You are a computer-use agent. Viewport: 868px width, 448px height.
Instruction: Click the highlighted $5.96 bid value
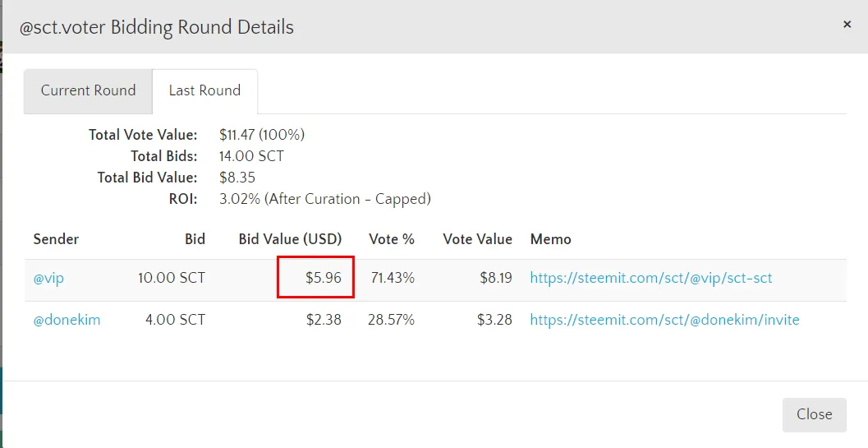pyautogui.click(x=323, y=278)
